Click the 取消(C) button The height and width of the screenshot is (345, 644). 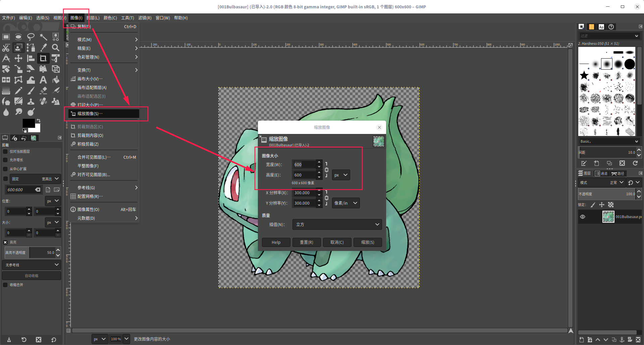coord(337,242)
